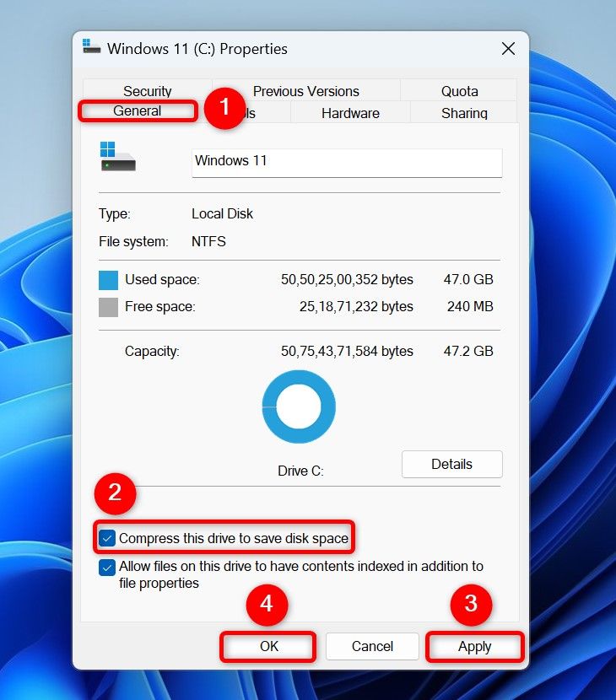The width and height of the screenshot is (616, 700).
Task: Switch to the General tab
Action: [138, 110]
